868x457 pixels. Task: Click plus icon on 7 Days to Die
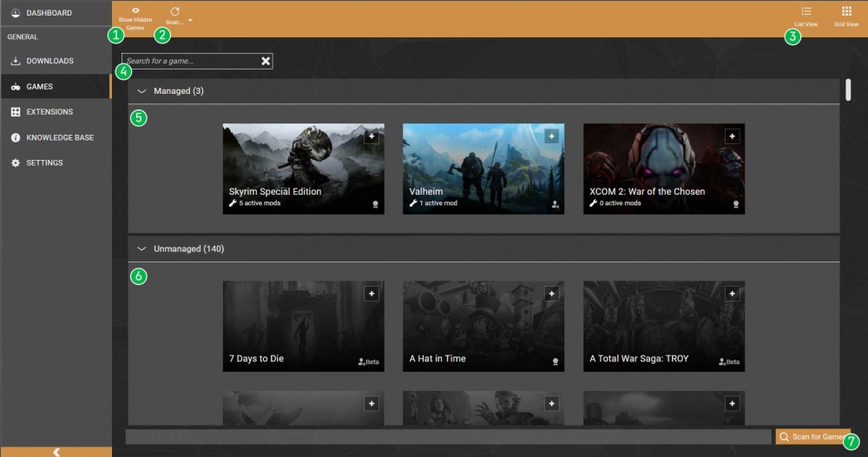372,294
